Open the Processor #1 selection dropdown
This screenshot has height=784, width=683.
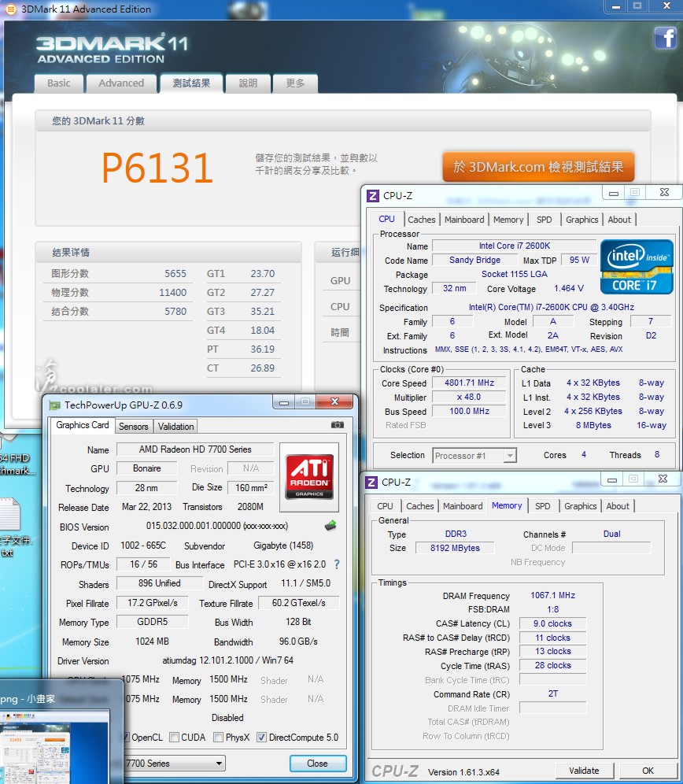(x=510, y=456)
